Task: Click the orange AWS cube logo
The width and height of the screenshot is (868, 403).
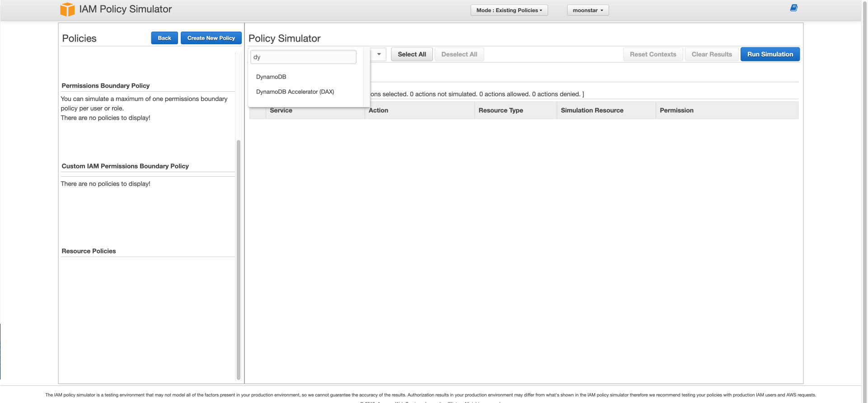Action: [x=67, y=9]
